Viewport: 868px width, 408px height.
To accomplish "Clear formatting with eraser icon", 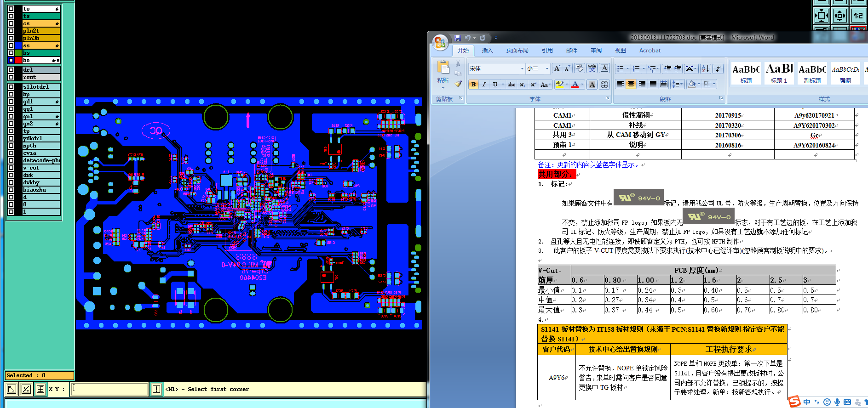I will point(580,68).
